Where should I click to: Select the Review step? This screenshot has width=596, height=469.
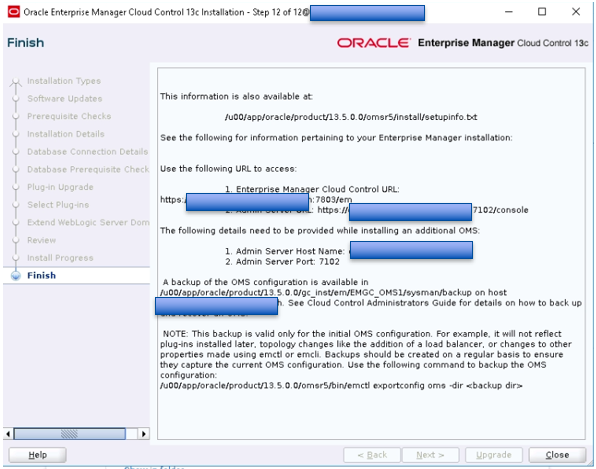click(41, 240)
